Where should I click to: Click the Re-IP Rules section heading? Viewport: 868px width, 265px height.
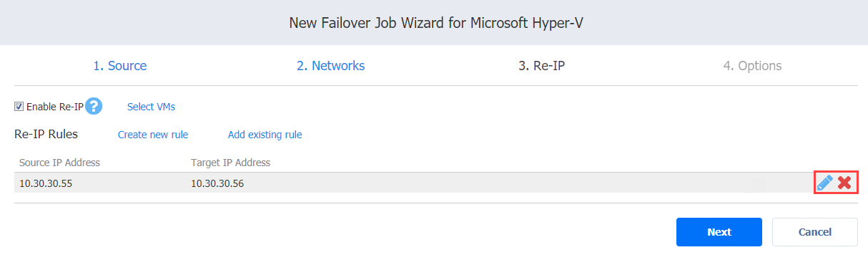[x=46, y=134]
